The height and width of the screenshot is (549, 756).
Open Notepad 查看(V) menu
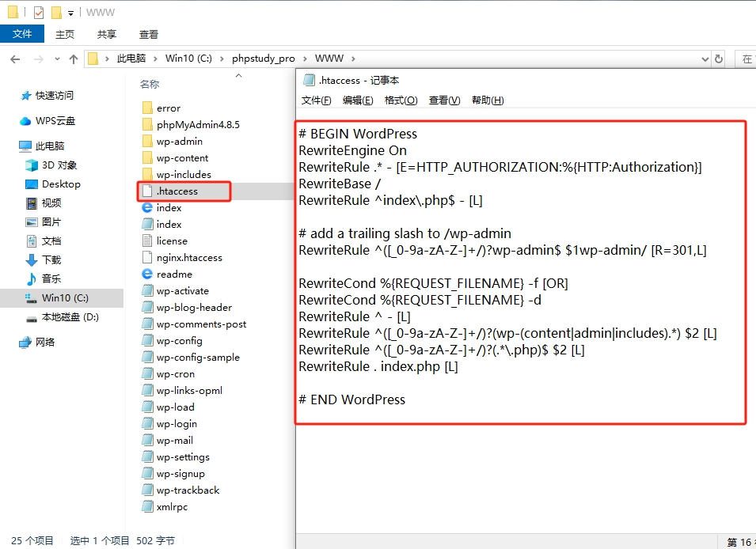445,100
